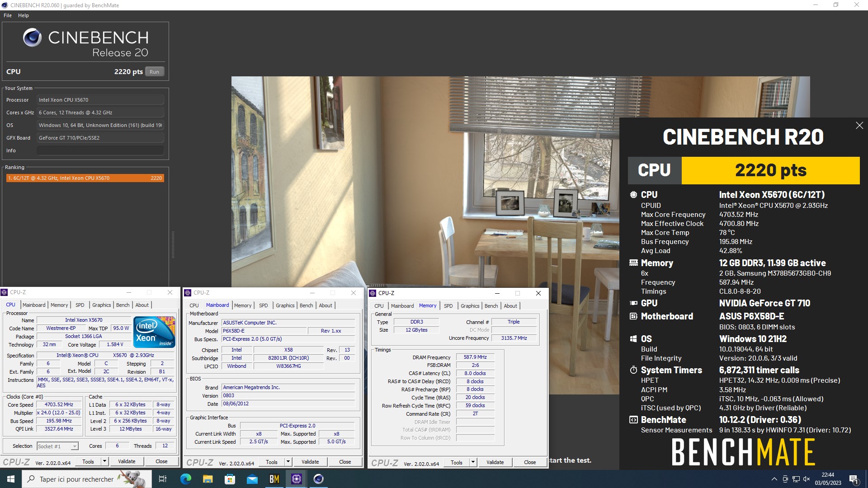Open Task View on the taskbar
Viewport: 868px width, 488px height.
163,479
